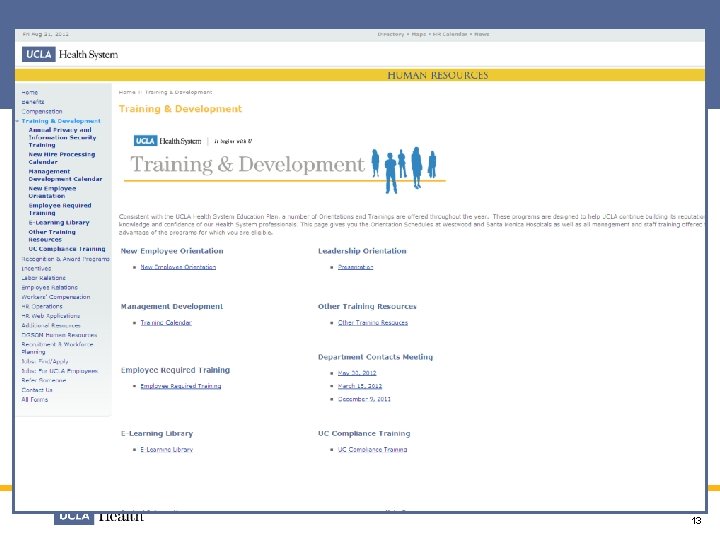Select New Employee Orientation in the sidebar

52,192
